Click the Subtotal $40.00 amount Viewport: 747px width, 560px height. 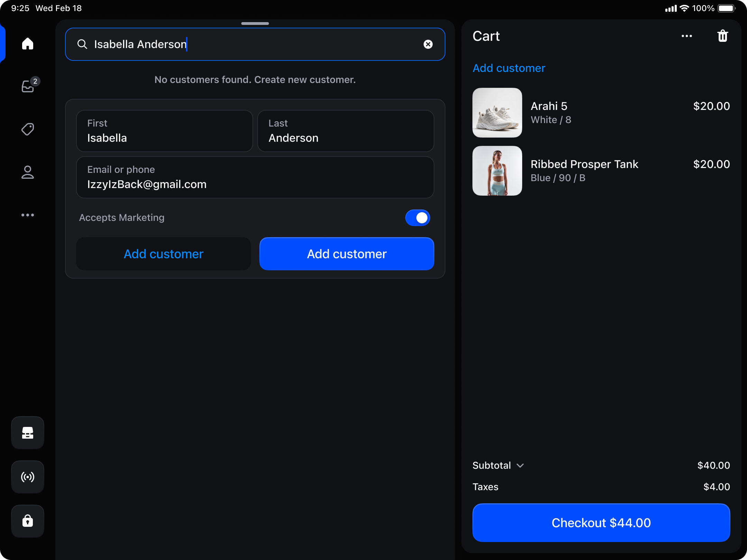pyautogui.click(x=713, y=465)
